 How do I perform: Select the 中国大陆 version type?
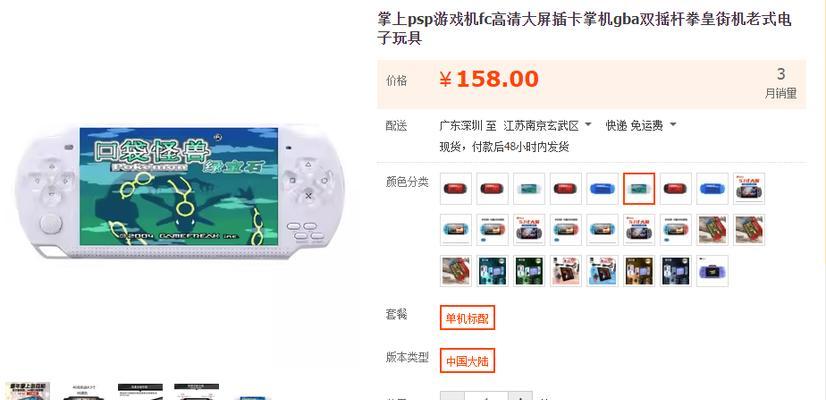(467, 361)
